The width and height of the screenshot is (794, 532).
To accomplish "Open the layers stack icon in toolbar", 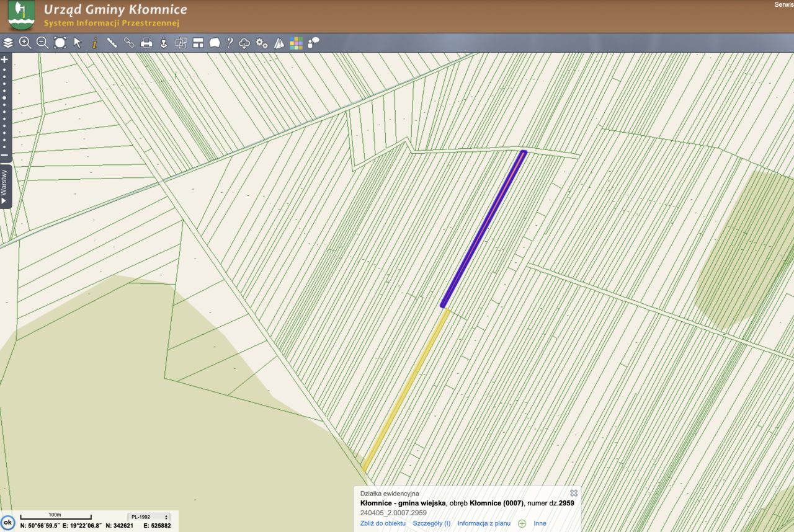I will 8,43.
